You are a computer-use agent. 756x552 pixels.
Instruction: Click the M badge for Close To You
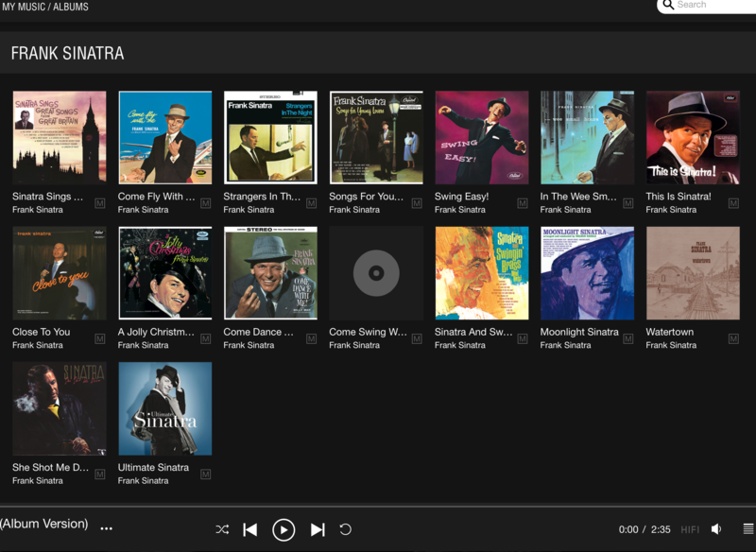[x=100, y=338]
